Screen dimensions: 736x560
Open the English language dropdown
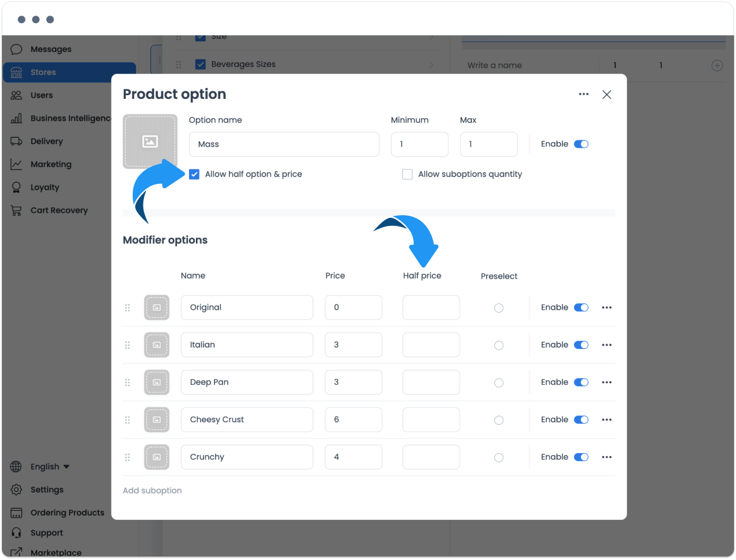click(x=50, y=467)
